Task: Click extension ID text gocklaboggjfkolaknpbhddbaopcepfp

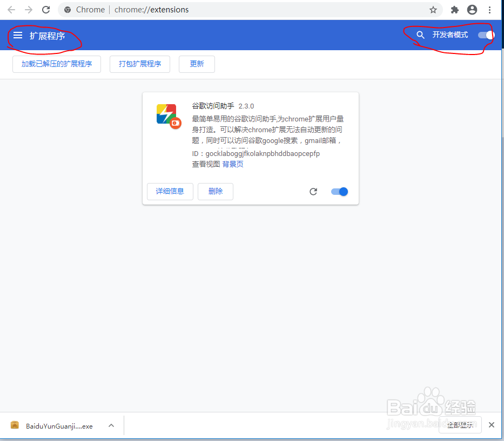Action: (263, 153)
